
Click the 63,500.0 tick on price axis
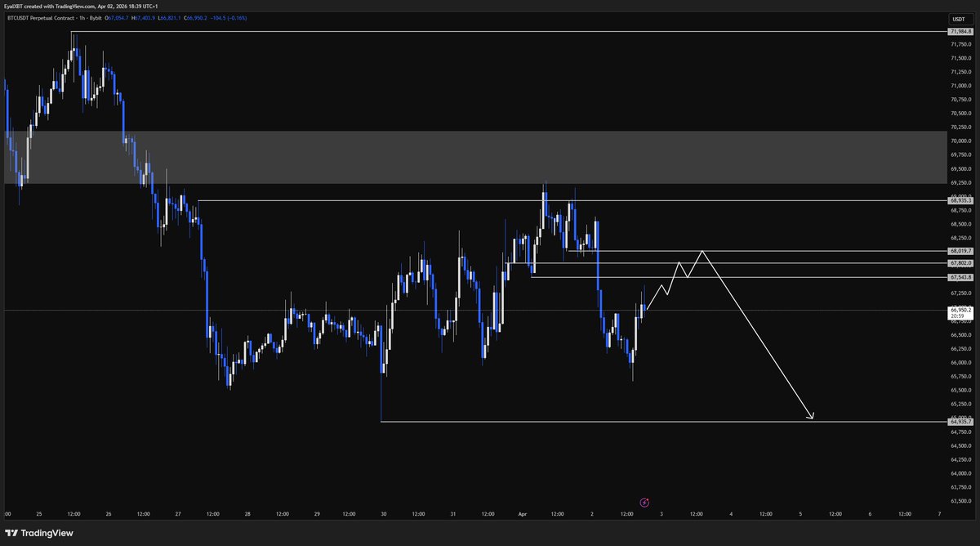[960, 501]
